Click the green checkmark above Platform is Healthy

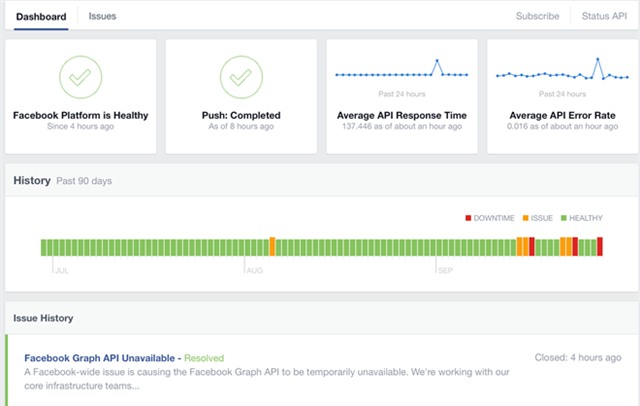click(80, 77)
